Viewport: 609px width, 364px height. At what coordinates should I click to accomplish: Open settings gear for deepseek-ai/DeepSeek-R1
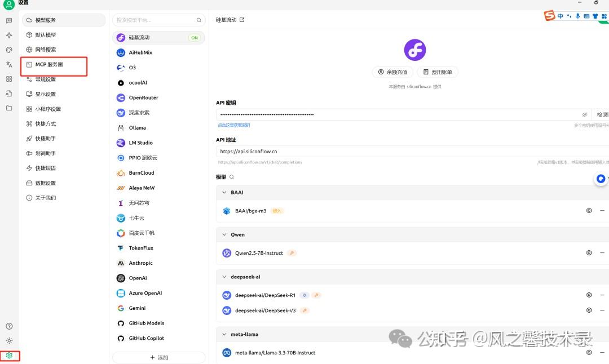pos(589,295)
